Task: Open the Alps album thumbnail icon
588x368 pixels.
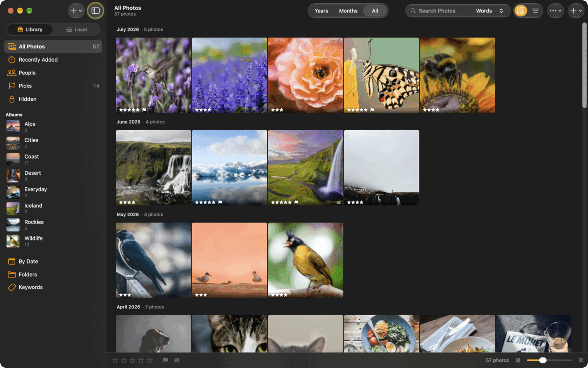Action: 13,126
